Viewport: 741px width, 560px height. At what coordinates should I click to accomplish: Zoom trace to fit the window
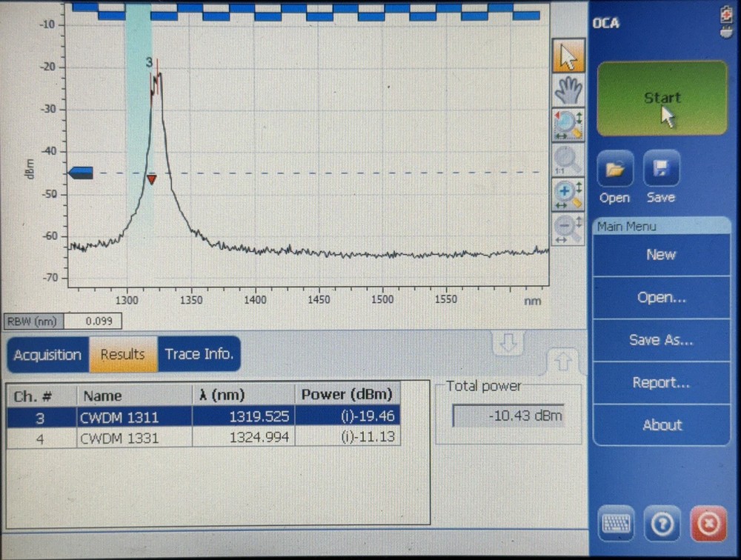(568, 124)
